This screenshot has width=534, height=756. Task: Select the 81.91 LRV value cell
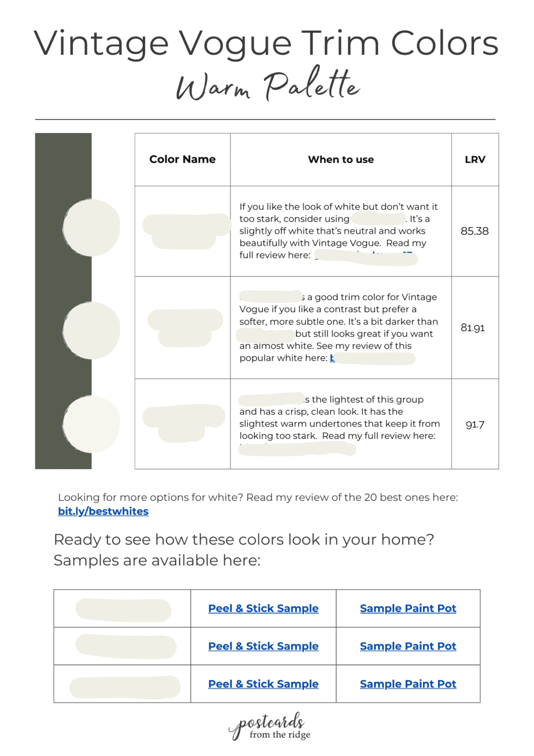475,328
